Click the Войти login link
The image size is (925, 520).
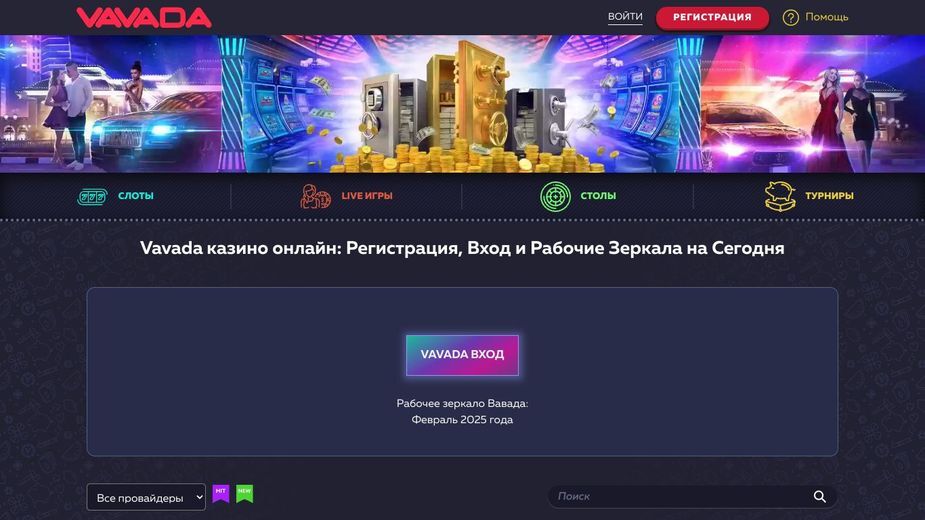pos(625,17)
